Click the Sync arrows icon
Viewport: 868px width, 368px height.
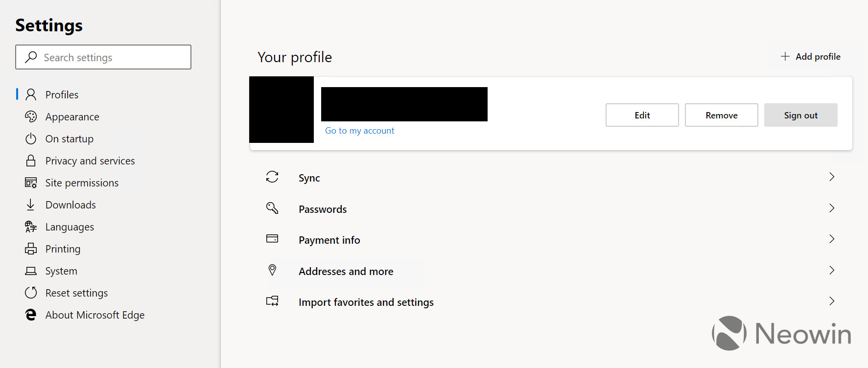[x=272, y=177]
